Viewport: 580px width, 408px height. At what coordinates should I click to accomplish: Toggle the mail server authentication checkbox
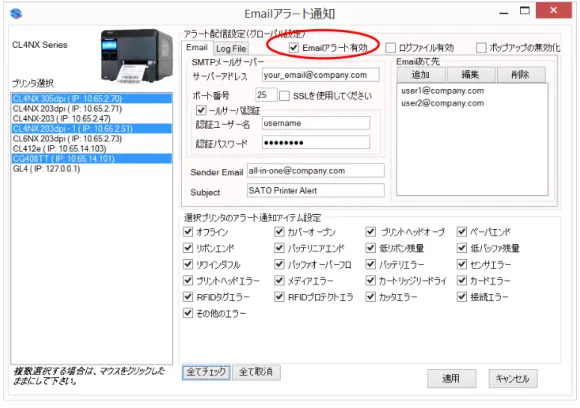(201, 110)
